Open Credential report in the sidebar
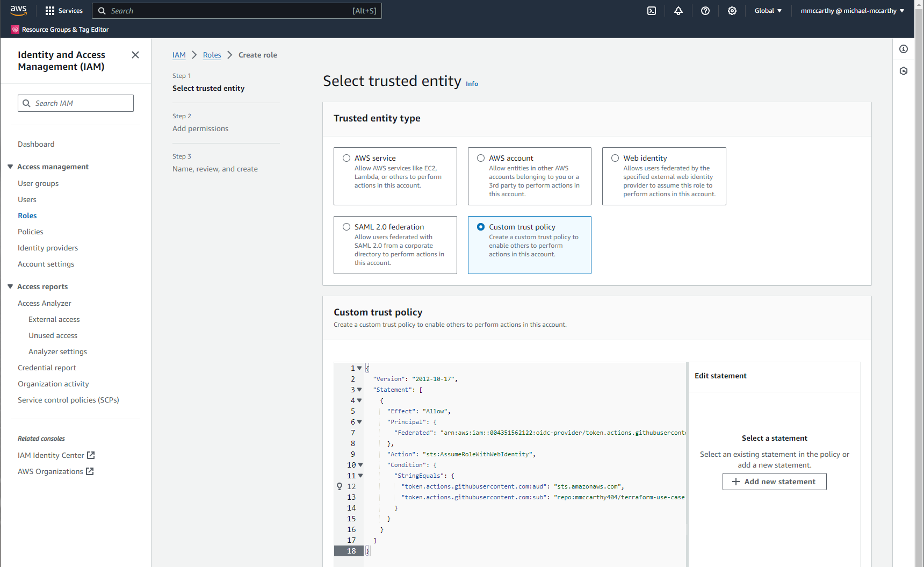 47,368
